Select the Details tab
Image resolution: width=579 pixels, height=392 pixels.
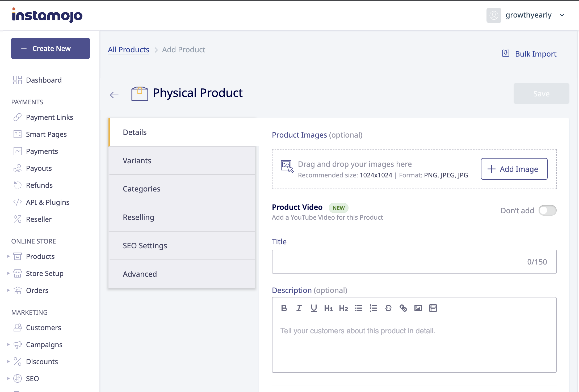coord(182,132)
